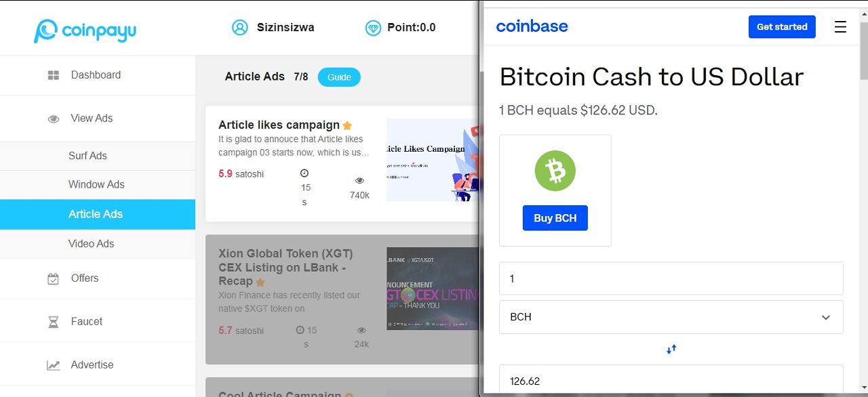Click the Faucet hourglass icon

[x=54, y=322]
